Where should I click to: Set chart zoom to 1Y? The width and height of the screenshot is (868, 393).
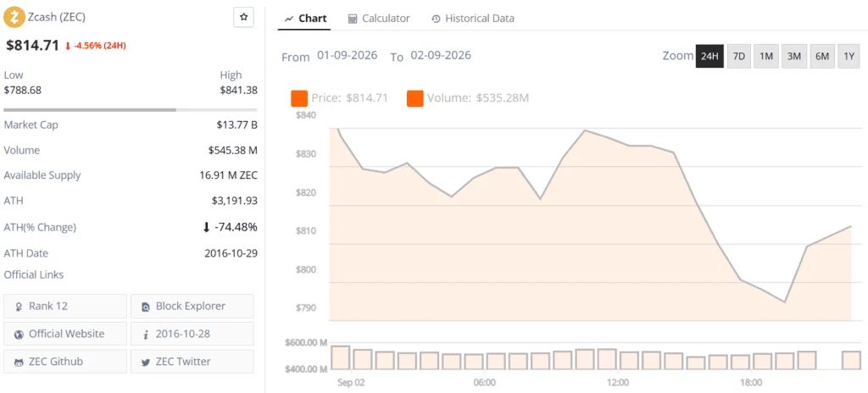(x=849, y=57)
